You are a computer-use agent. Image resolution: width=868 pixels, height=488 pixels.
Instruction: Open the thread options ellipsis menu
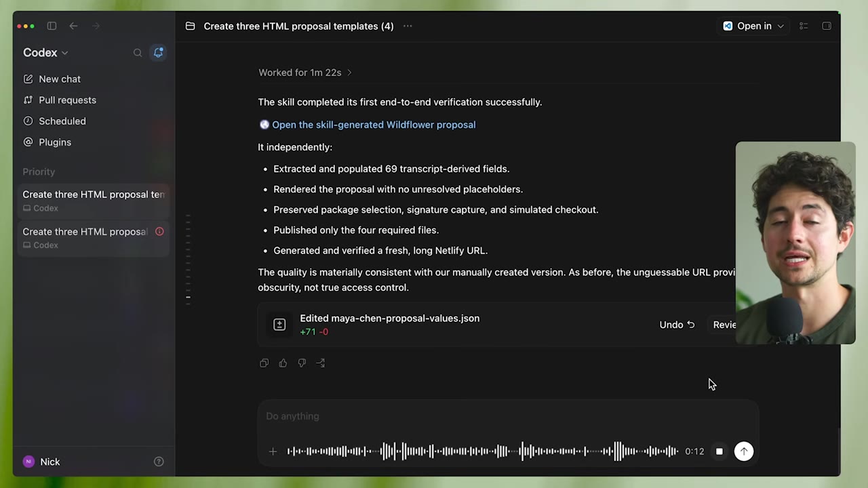[408, 26]
